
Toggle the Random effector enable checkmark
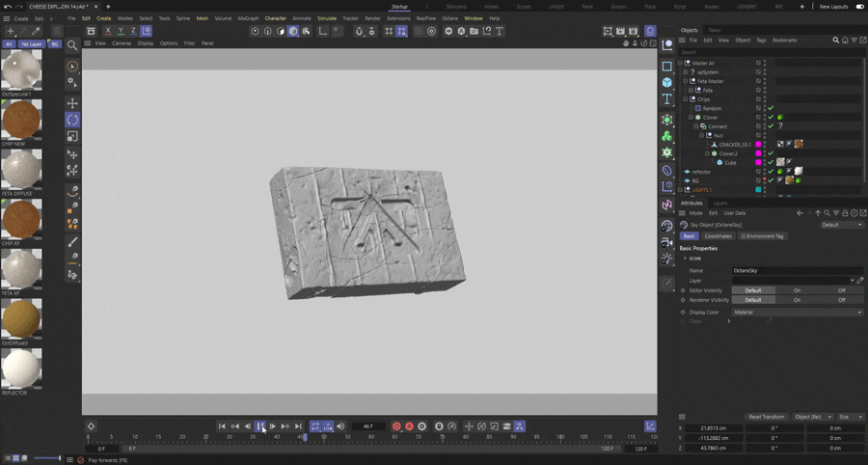(771, 108)
